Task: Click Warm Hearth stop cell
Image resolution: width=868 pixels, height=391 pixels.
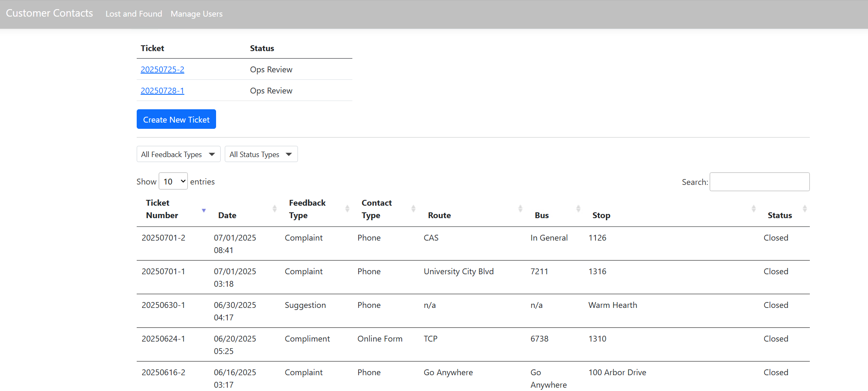Action: click(613, 305)
